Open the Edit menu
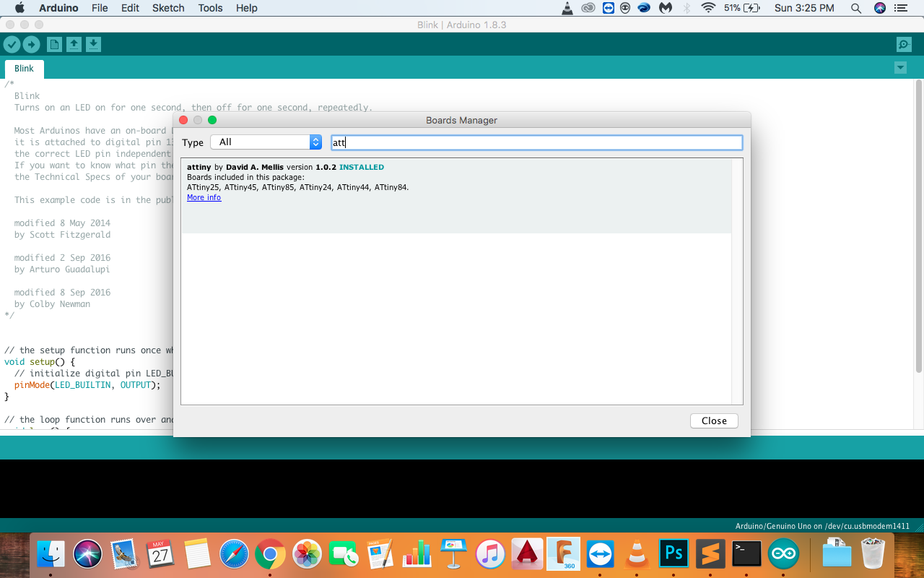Screen dimensions: 924x578 click(130, 8)
